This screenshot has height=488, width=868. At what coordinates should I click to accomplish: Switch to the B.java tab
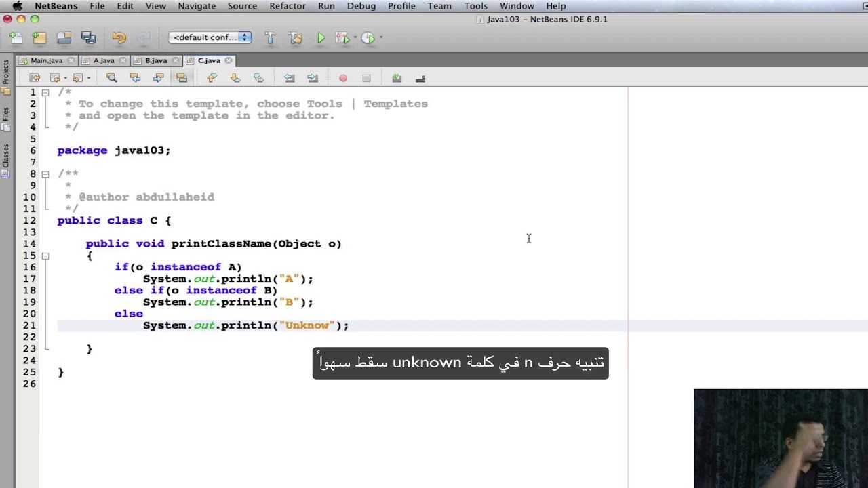[156, 60]
